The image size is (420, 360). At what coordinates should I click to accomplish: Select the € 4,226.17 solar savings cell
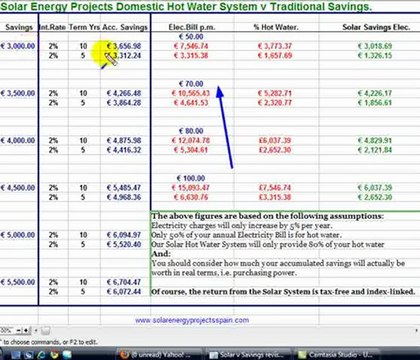pos(375,93)
